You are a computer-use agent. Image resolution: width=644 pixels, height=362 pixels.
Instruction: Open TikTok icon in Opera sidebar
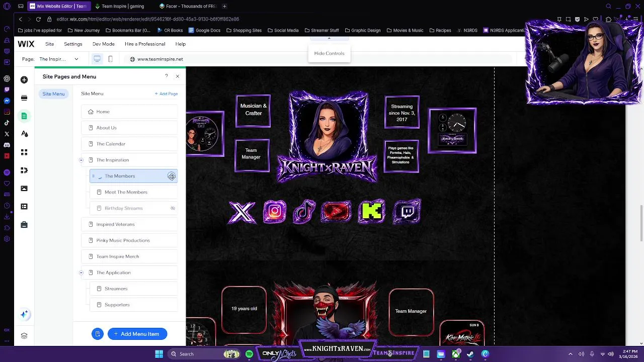7,123
